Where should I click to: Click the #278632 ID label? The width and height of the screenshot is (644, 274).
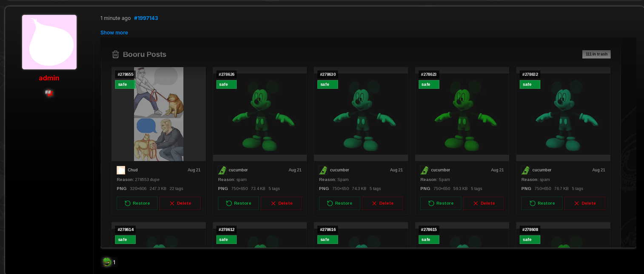[530, 74]
